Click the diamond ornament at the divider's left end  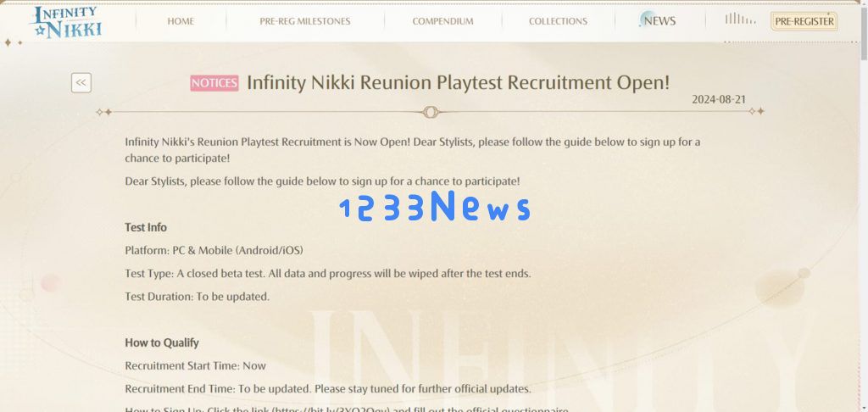[103, 112]
